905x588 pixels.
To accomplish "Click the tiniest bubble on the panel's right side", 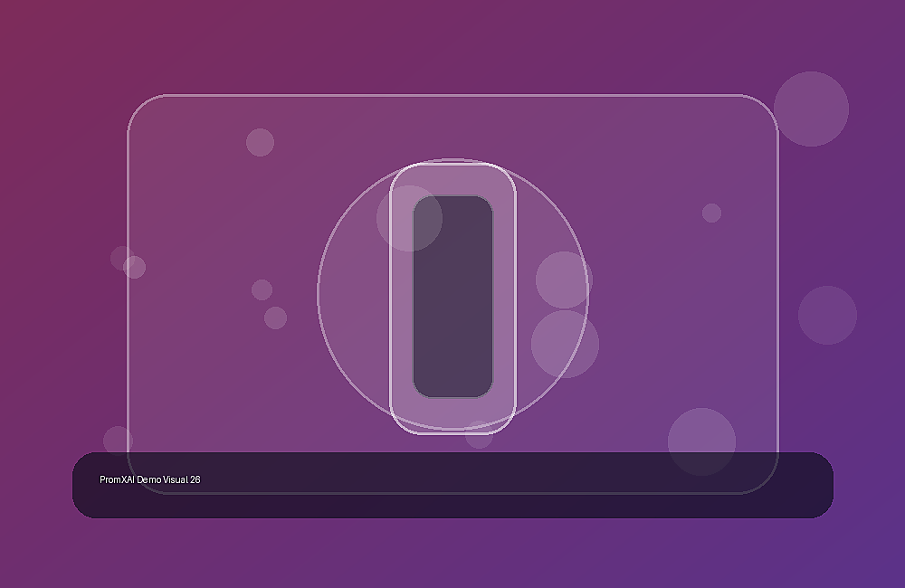I will 711,213.
